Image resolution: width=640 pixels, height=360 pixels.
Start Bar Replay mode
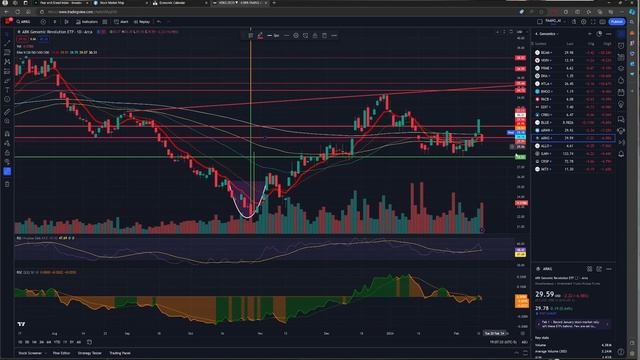pos(142,22)
